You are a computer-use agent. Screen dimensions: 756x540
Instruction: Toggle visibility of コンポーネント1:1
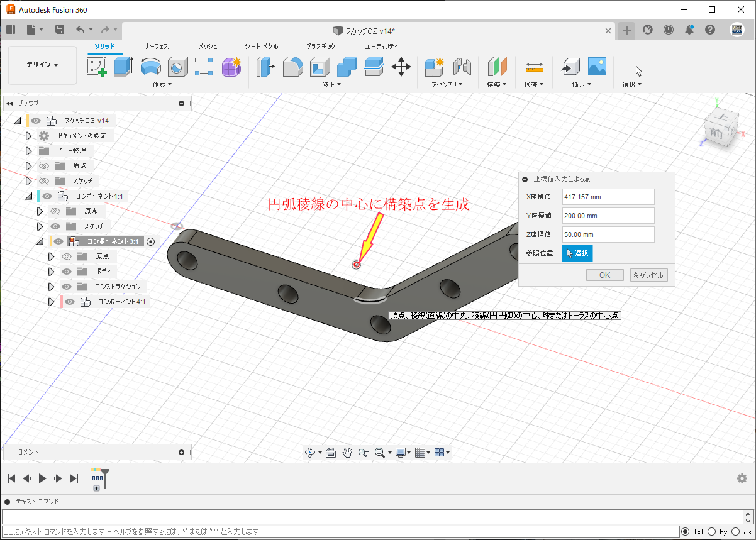point(48,196)
